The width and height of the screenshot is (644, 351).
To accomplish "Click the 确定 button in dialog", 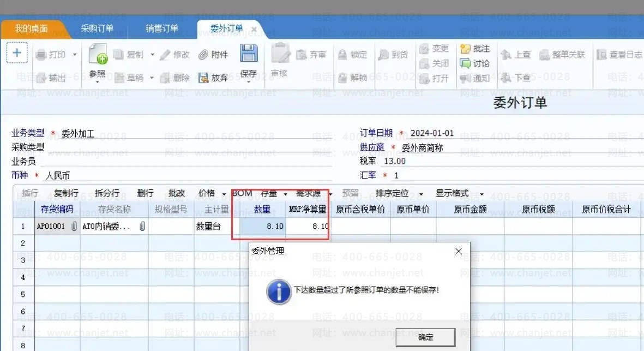I will click(425, 337).
